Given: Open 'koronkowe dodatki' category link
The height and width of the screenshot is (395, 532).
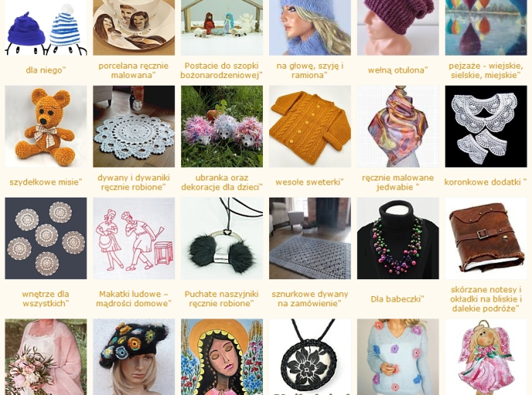Looking at the screenshot, I should click(486, 182).
